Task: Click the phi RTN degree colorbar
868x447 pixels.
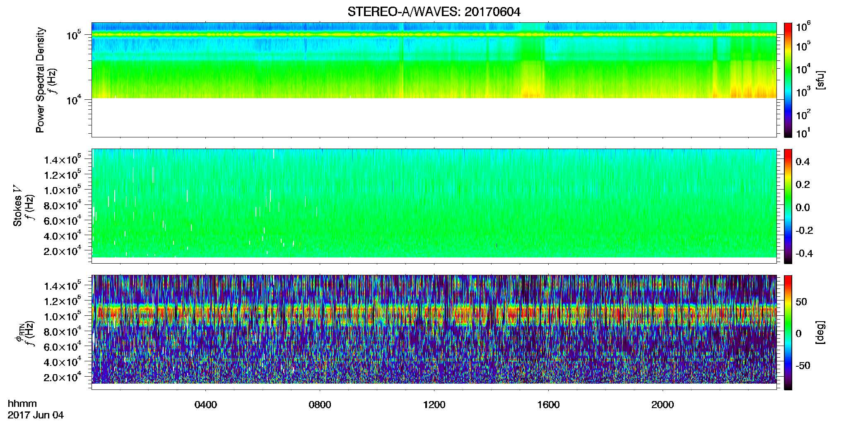Action: [x=788, y=332]
